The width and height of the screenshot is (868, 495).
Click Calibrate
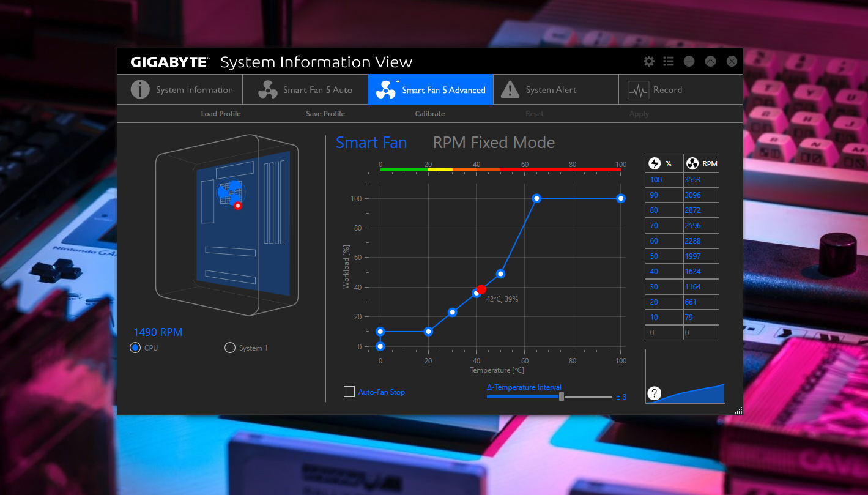(430, 114)
